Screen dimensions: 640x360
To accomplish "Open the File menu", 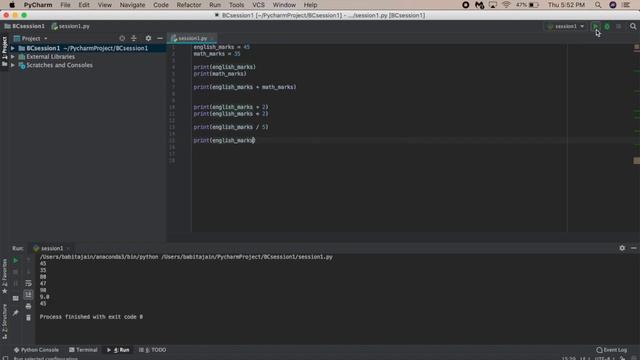I will [x=65, y=5].
